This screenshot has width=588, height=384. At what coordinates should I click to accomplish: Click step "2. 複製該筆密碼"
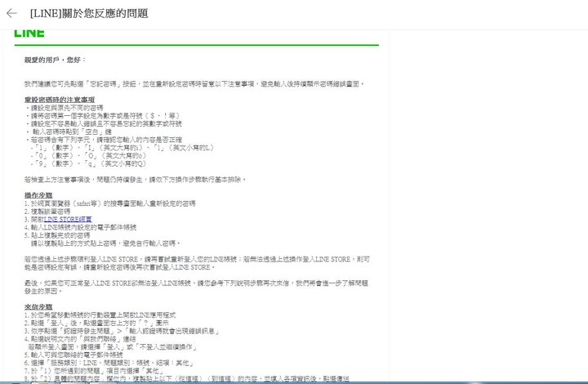point(47,212)
